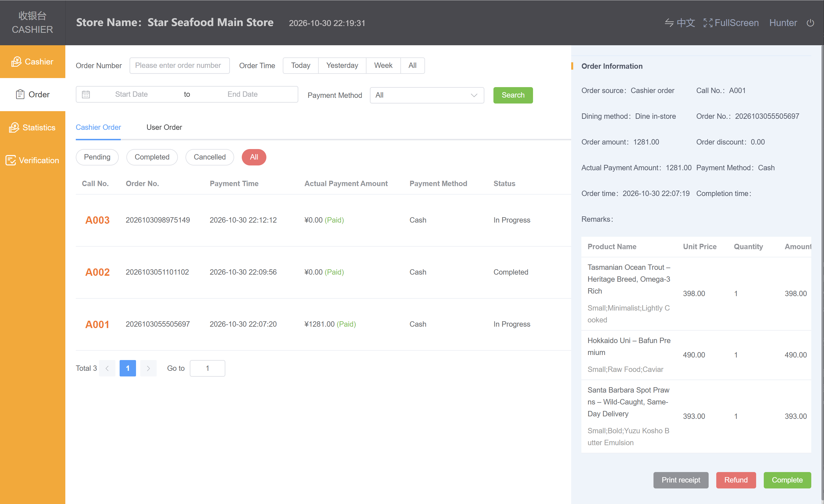The width and height of the screenshot is (824, 504).
Task: Enter FullScreen mode
Action: coord(731,23)
